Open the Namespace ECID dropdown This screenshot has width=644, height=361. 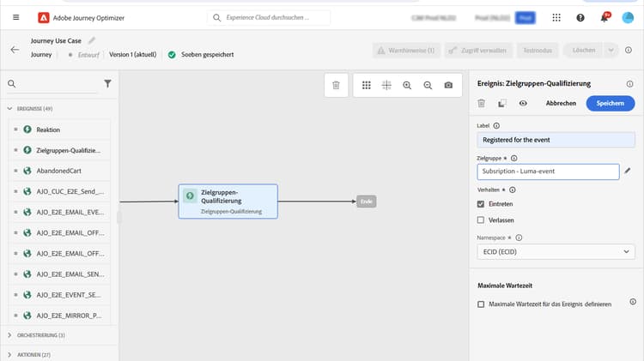click(x=556, y=251)
